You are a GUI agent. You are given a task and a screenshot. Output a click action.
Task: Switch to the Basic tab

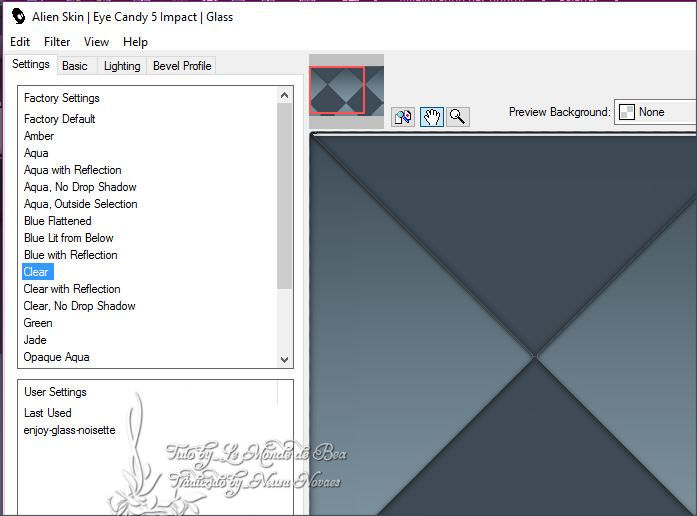click(x=75, y=66)
